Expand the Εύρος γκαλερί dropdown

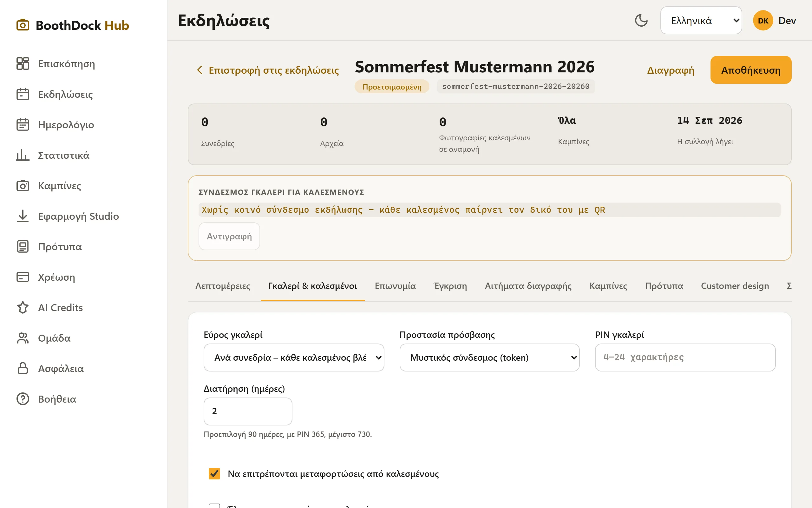294,357
